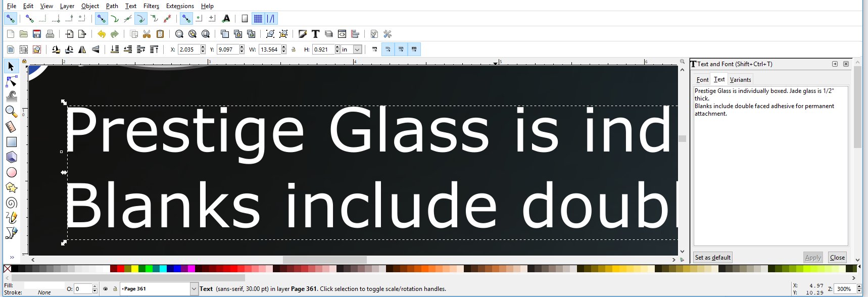Open the Filters menu
Screen dimensions: 868x297
pyautogui.click(x=151, y=6)
